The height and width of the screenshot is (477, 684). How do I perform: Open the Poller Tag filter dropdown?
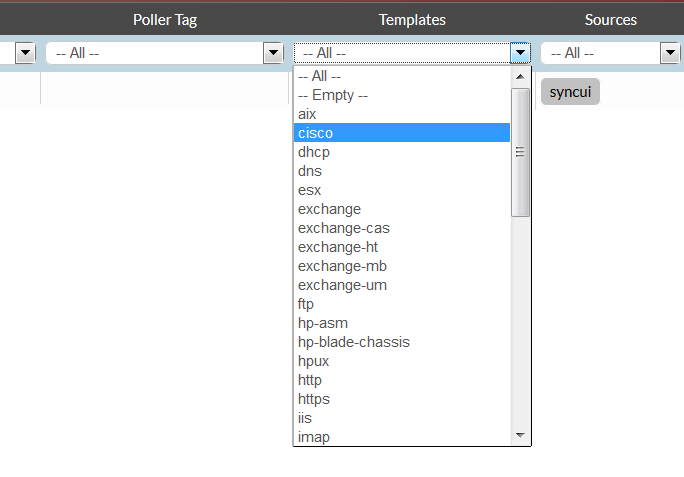click(x=272, y=53)
